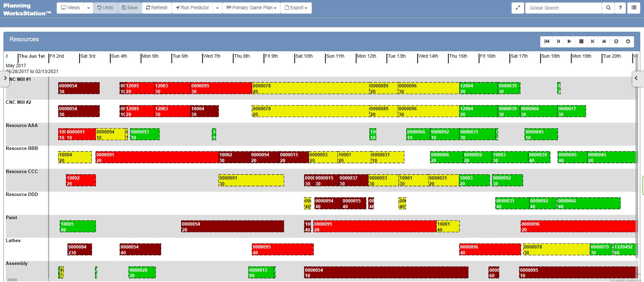Screen dimensions: 644x282
Task: Expand the Run Predictor dropdown arrow
Action: [218, 8]
